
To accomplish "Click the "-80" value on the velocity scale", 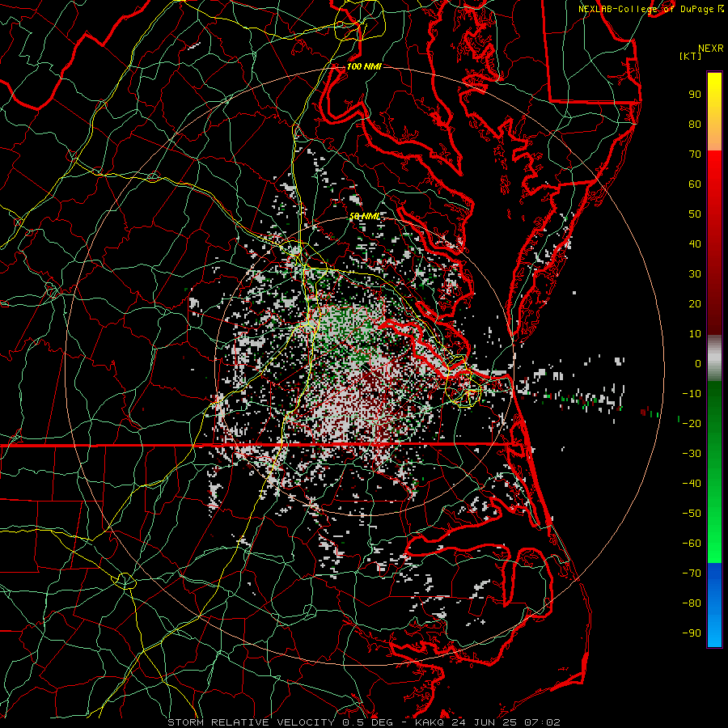I will 692,603.
